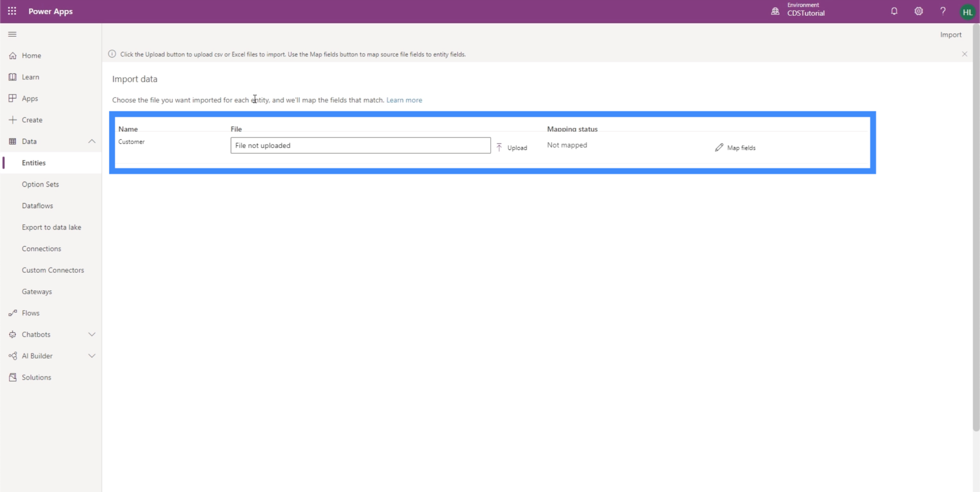Image resolution: width=980 pixels, height=492 pixels.
Task: Open Custom Connectors
Action: tap(53, 270)
